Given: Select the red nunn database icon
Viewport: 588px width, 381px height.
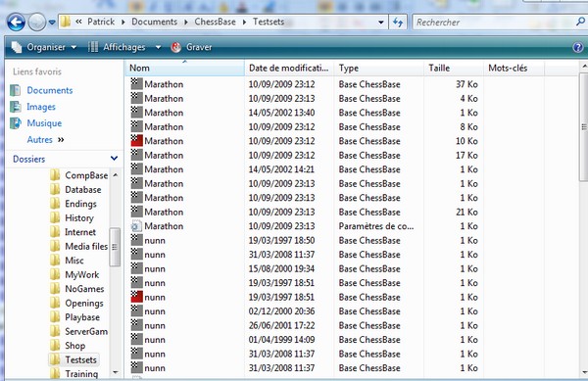Looking at the screenshot, I should click(x=136, y=297).
